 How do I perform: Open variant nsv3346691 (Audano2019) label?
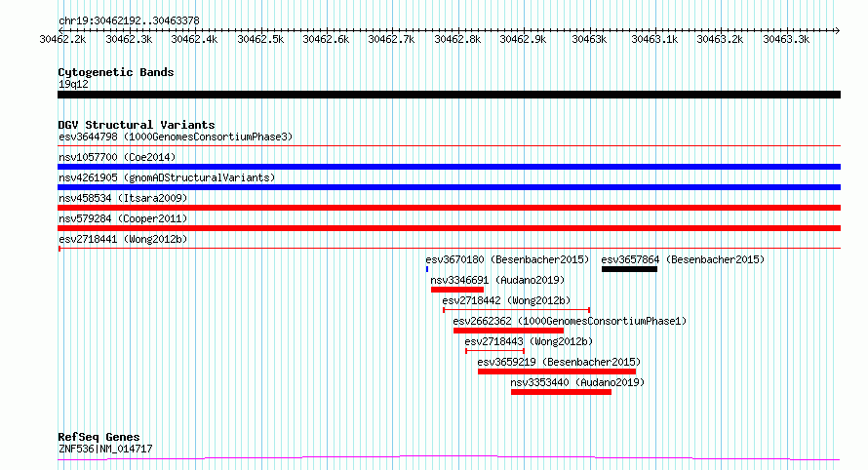(497, 280)
